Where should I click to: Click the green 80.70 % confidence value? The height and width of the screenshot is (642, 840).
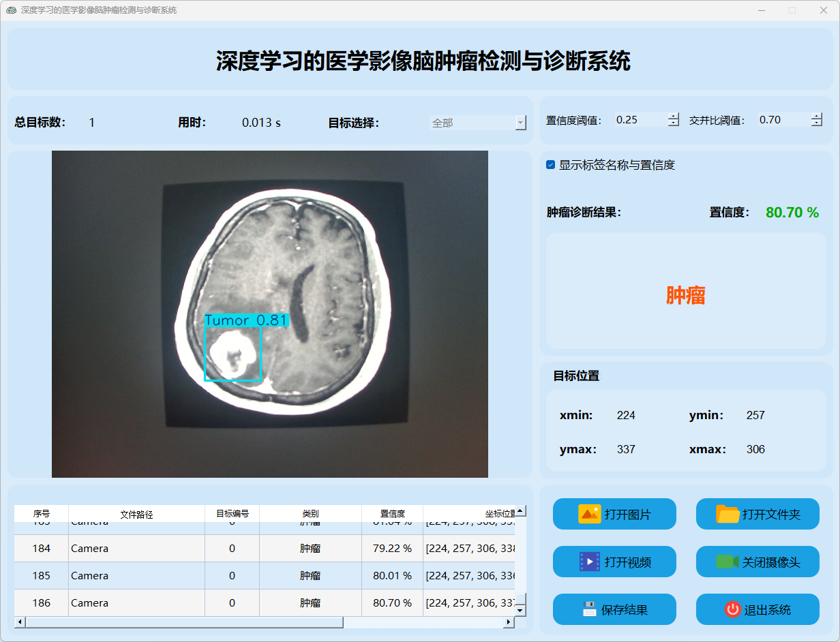pos(792,213)
